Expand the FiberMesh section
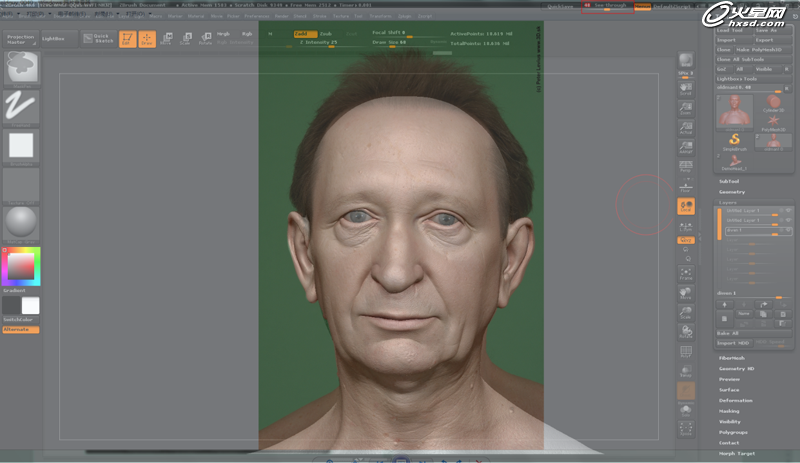The height and width of the screenshot is (463, 800). (732, 358)
